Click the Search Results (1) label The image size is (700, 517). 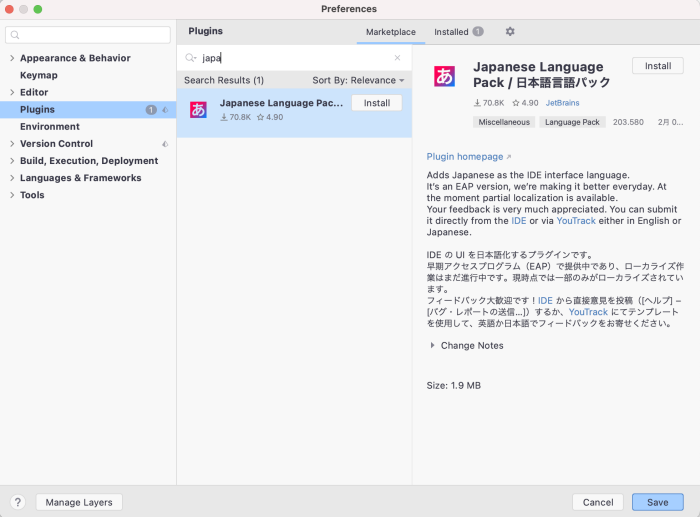[224, 80]
